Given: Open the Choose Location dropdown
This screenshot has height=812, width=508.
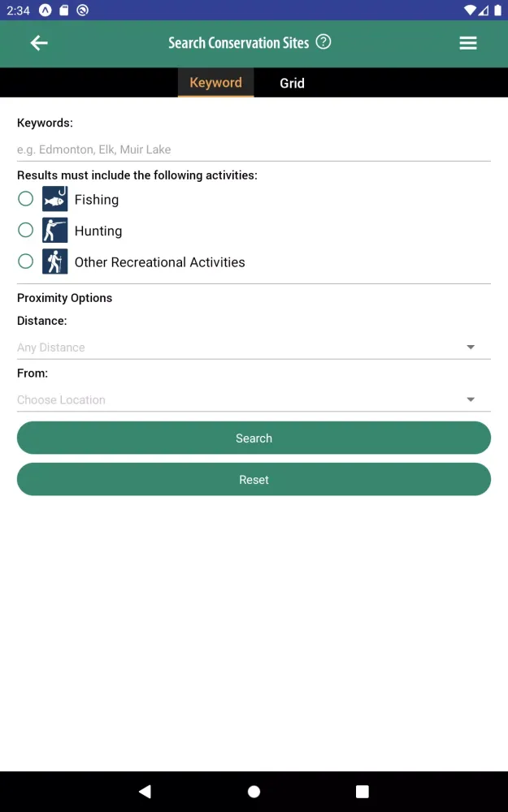Looking at the screenshot, I should tap(244, 400).
